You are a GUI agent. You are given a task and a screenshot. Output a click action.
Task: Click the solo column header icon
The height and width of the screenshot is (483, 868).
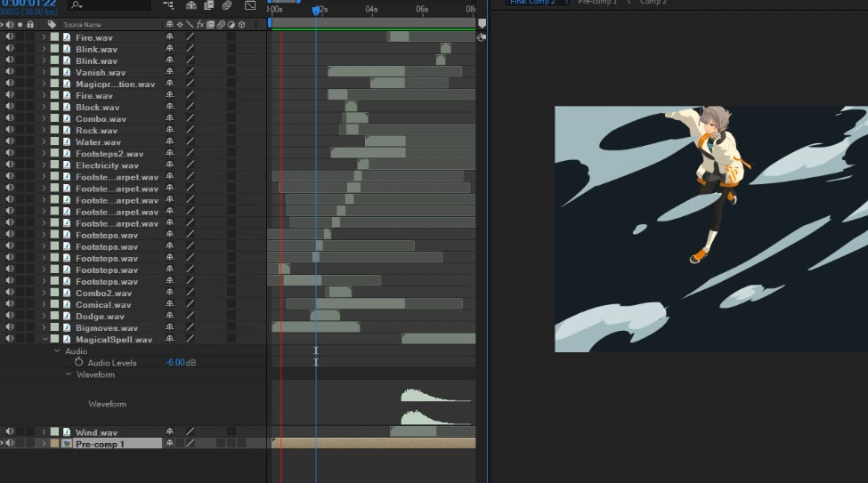(20, 24)
